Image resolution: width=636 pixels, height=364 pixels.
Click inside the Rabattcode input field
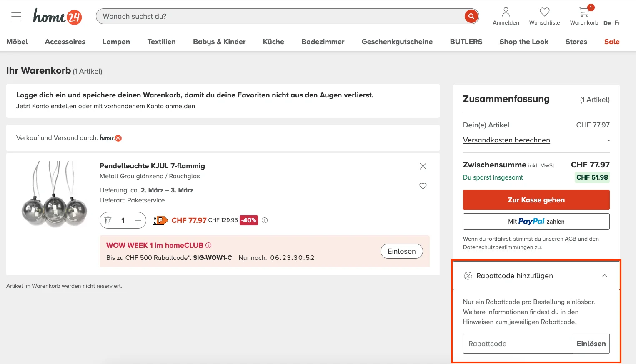tap(517, 344)
